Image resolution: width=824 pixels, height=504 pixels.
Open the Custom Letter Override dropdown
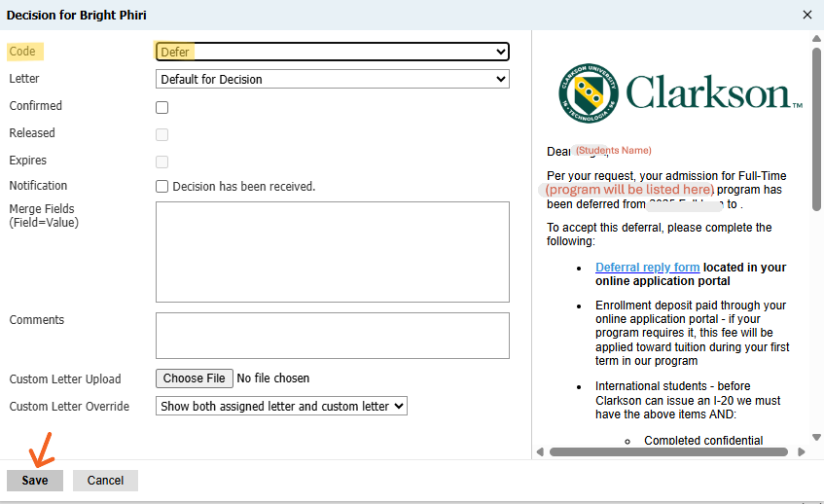click(281, 406)
